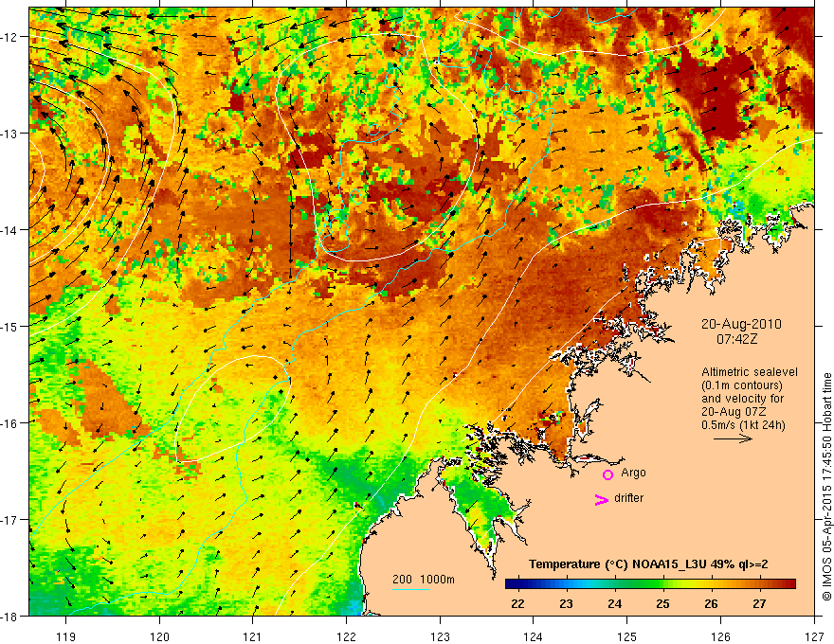Click the date text "20-Aug-2010"
This screenshot has width=834, height=644.
click(x=741, y=324)
